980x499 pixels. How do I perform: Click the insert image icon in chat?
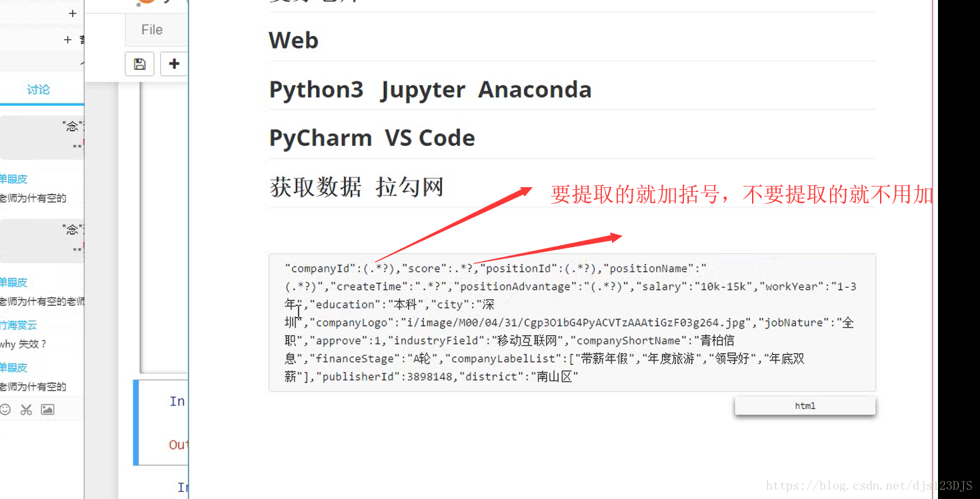click(x=47, y=410)
